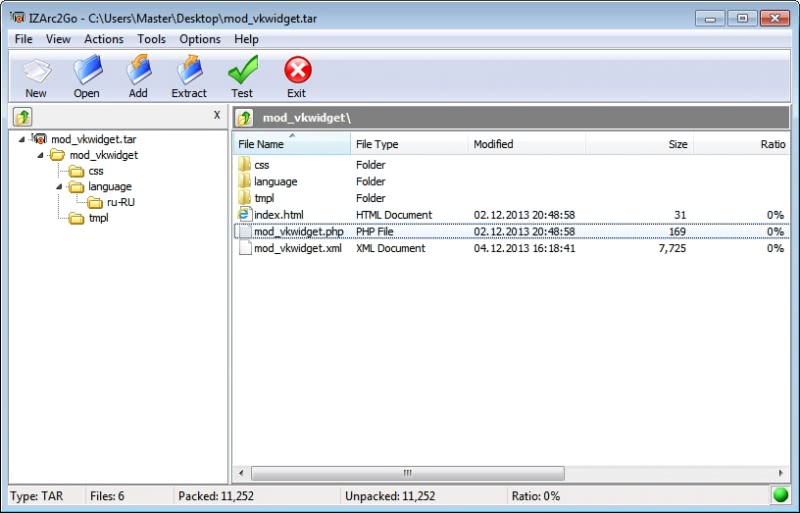The height and width of the screenshot is (513, 800).
Task: Select the mod_vkwidget.php file name
Action: pos(298,232)
